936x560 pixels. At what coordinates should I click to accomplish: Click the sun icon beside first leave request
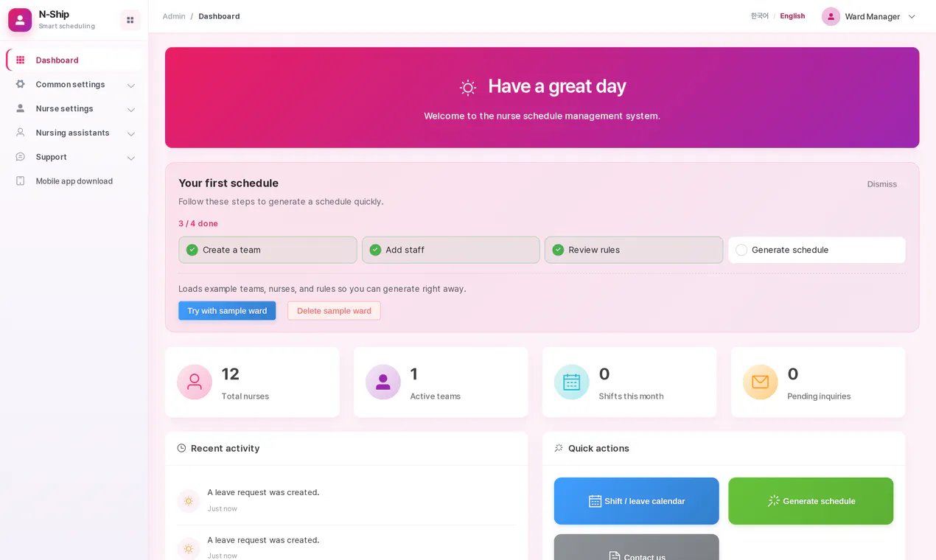(189, 501)
